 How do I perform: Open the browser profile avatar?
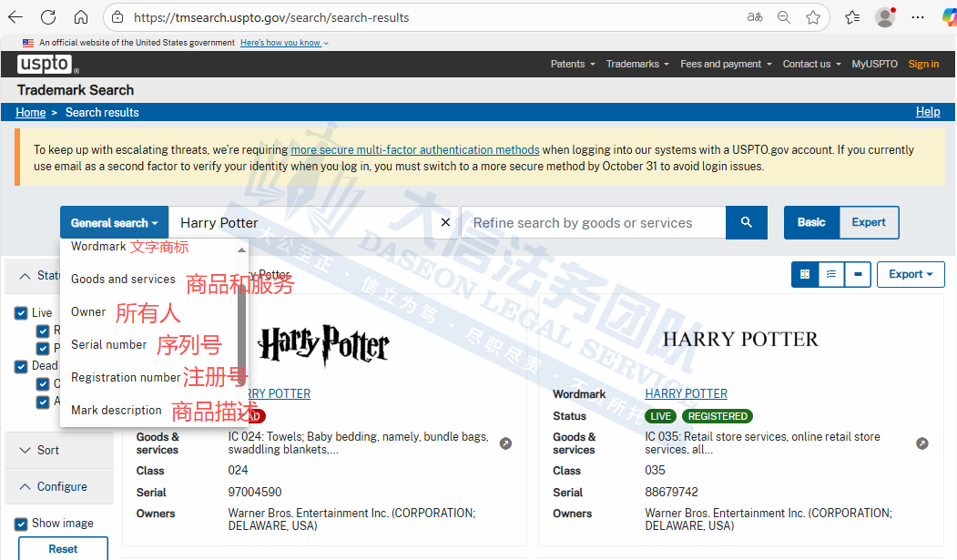click(885, 17)
